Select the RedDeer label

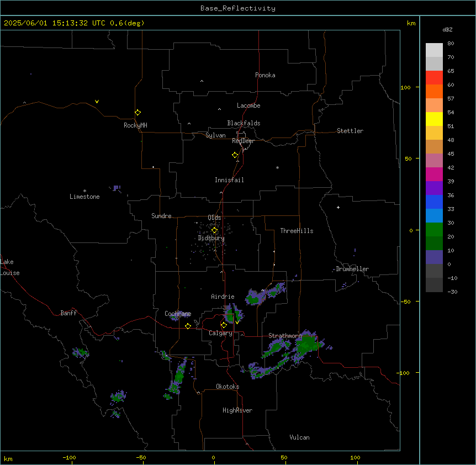[243, 141]
